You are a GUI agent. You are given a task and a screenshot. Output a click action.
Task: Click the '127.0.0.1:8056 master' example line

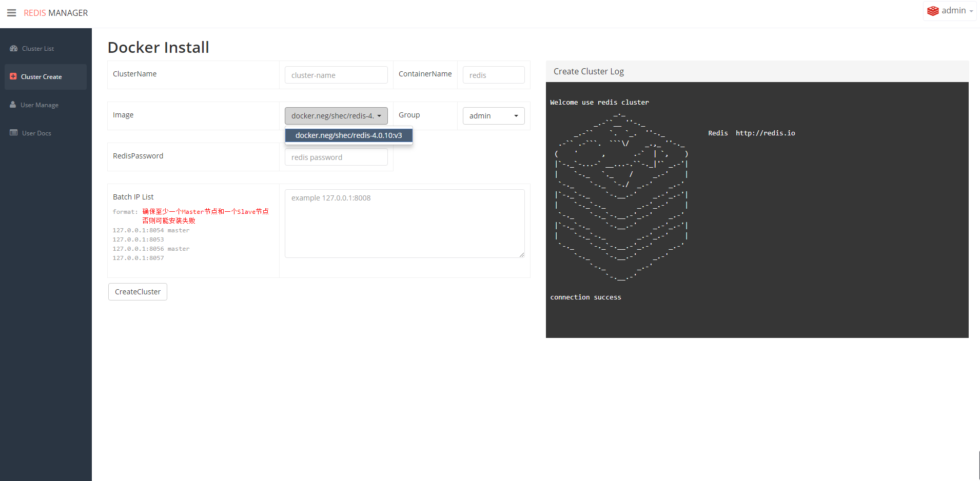pyautogui.click(x=151, y=249)
